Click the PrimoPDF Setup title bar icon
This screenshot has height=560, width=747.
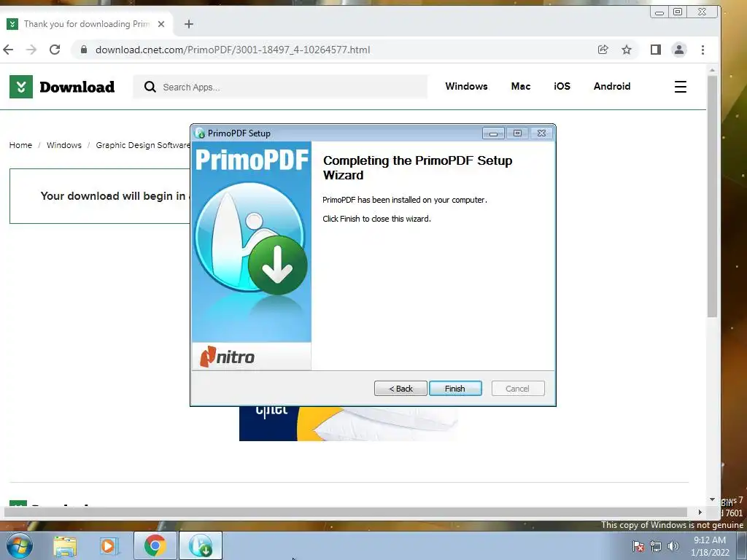pos(200,133)
